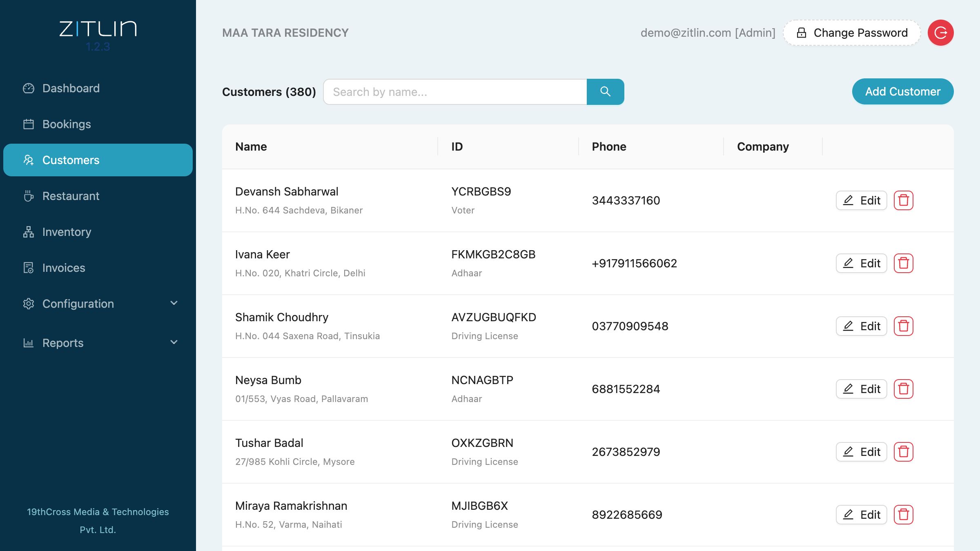This screenshot has width=980, height=551.
Task: Delete Tushar Badal using trash icon
Action: tap(903, 452)
